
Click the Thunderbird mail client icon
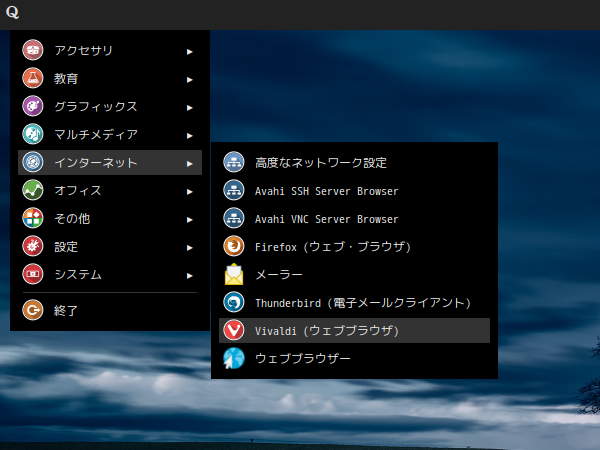pyautogui.click(x=234, y=302)
